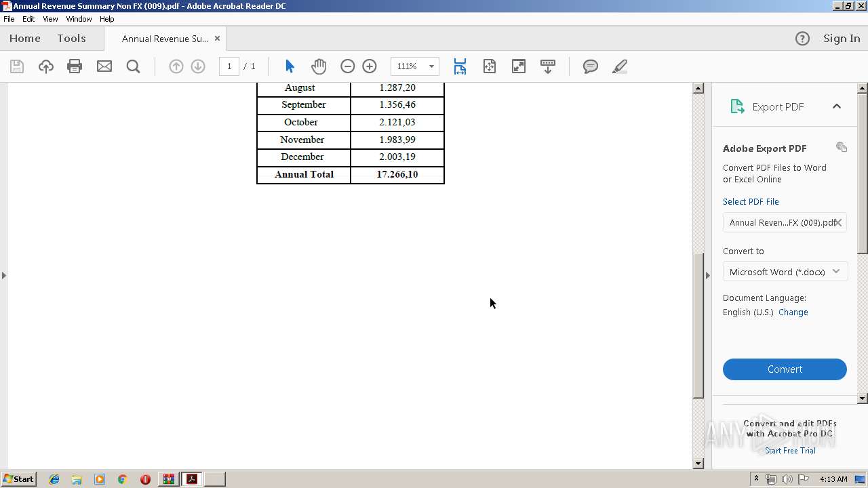Click Start Free Trial link
Image resolution: width=868 pixels, height=488 pixels.
click(790, 451)
